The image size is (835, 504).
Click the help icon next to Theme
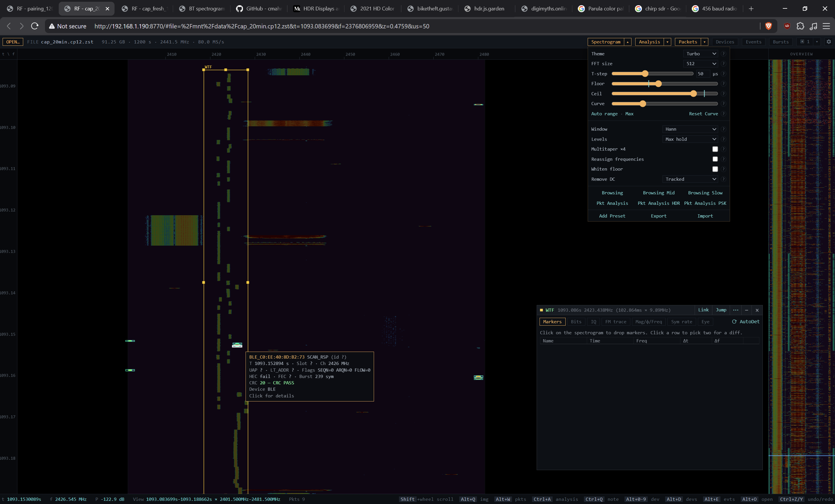coord(723,54)
